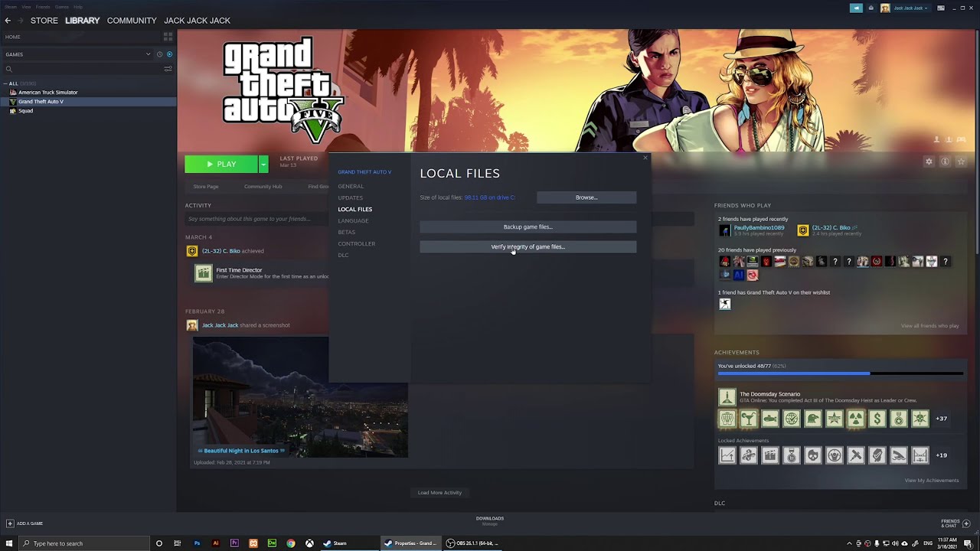Viewport: 980px width, 551px height.
Task: Click the library search field
Action: [x=81, y=69]
